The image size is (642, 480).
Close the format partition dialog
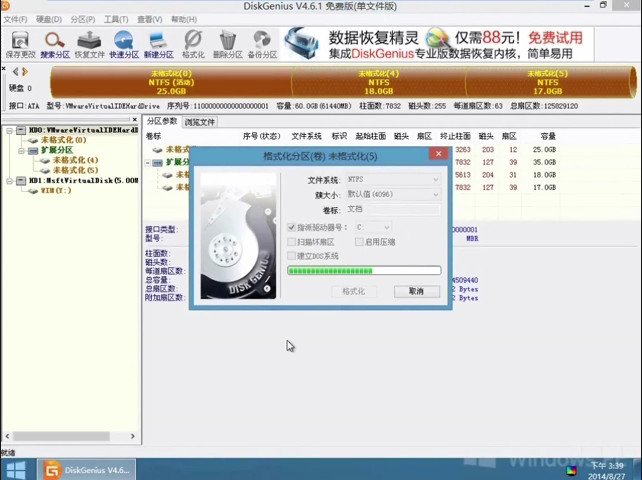pos(439,154)
